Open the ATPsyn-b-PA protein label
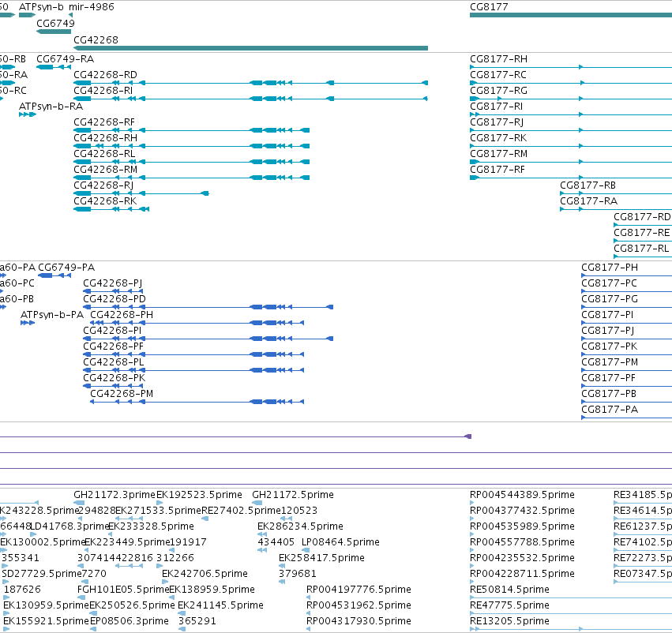The image size is (672, 633). click(x=52, y=315)
